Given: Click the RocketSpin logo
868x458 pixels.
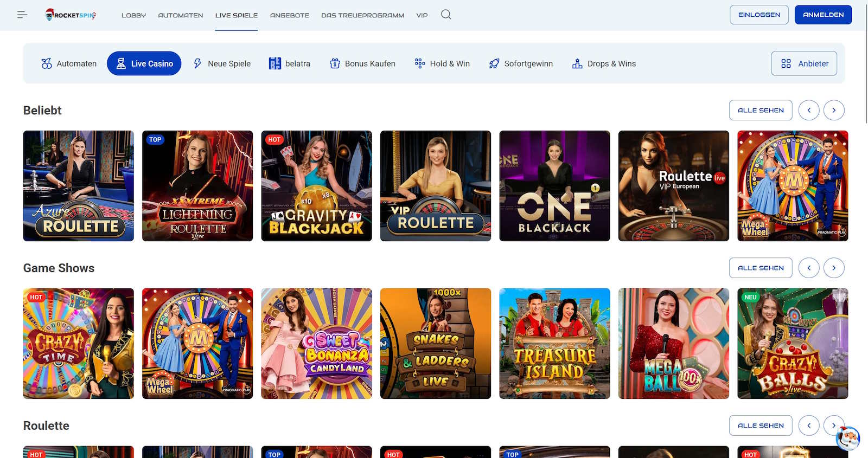Looking at the screenshot, I should pos(71,15).
